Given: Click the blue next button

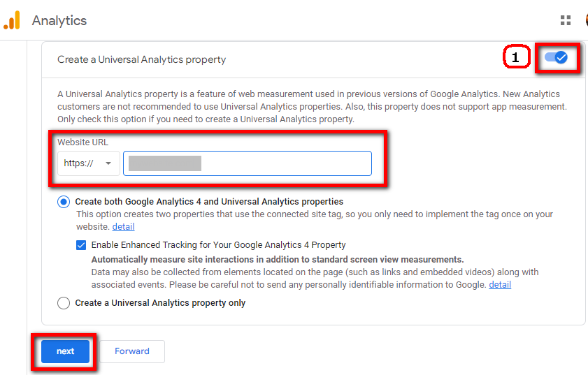Looking at the screenshot, I should point(65,351).
